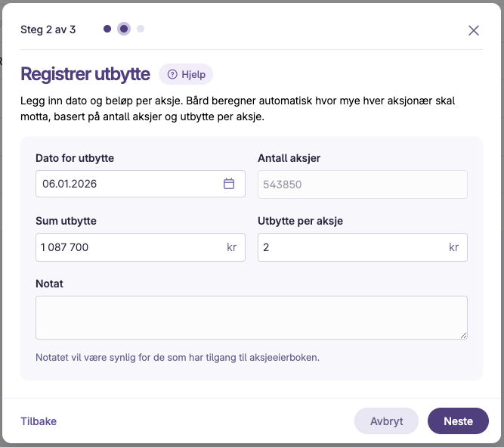Go back using the Tilbake link
The image size is (504, 447).
pyautogui.click(x=39, y=421)
